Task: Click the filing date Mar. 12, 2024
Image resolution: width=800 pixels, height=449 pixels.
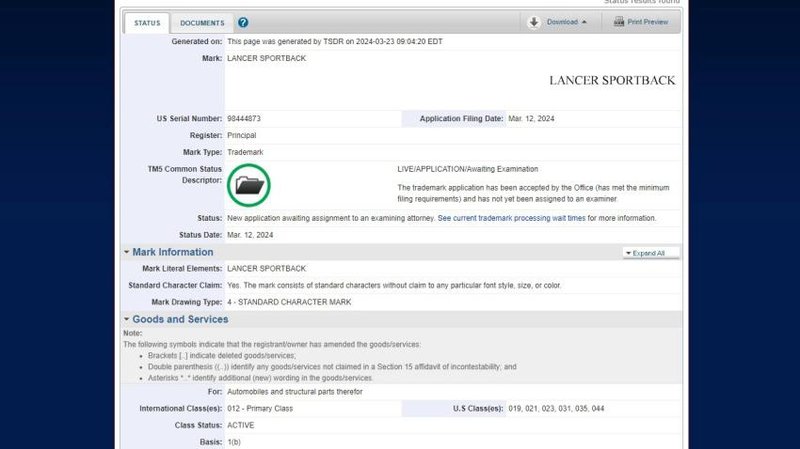Action: pyautogui.click(x=531, y=118)
